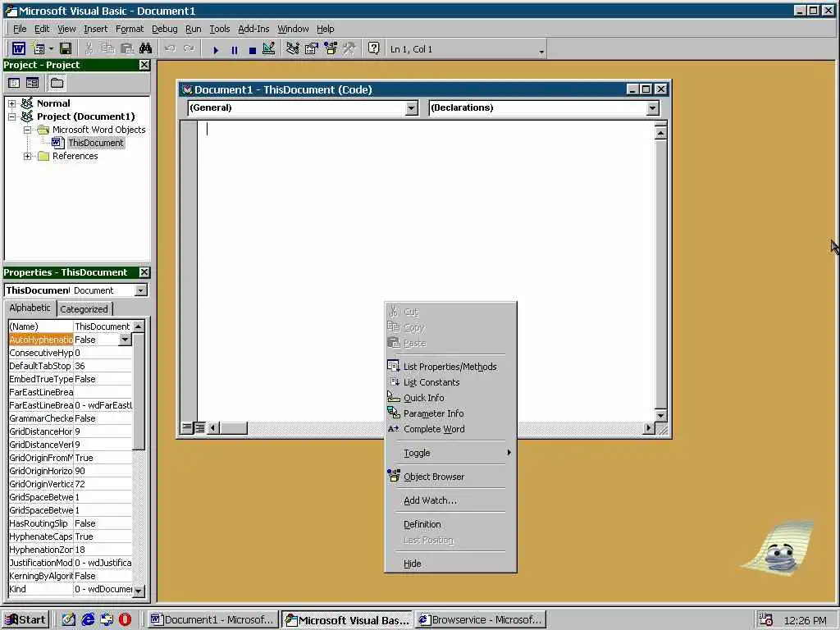
Task: Choose Complete Word in context menu
Action: click(x=450, y=429)
